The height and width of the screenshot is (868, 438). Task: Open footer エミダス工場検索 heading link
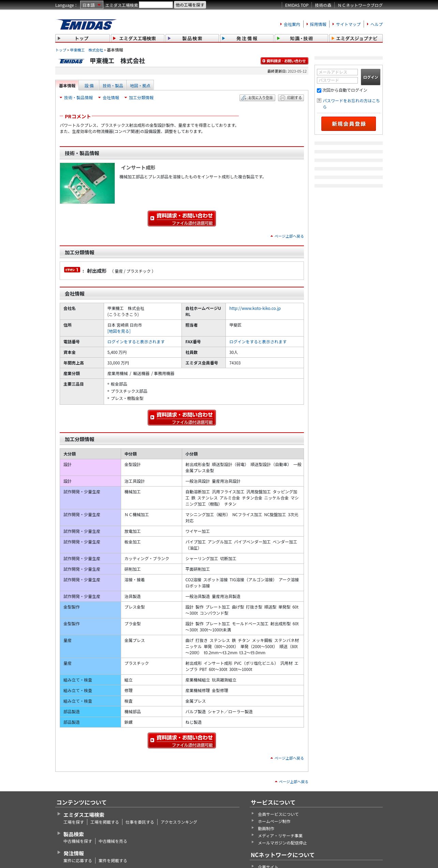tap(84, 815)
